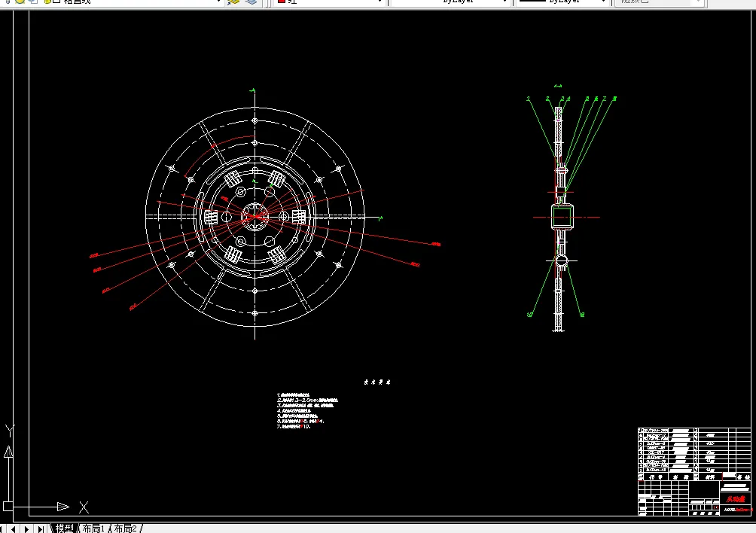Select the note line containing 1.3~2.0mm

(x=308, y=400)
